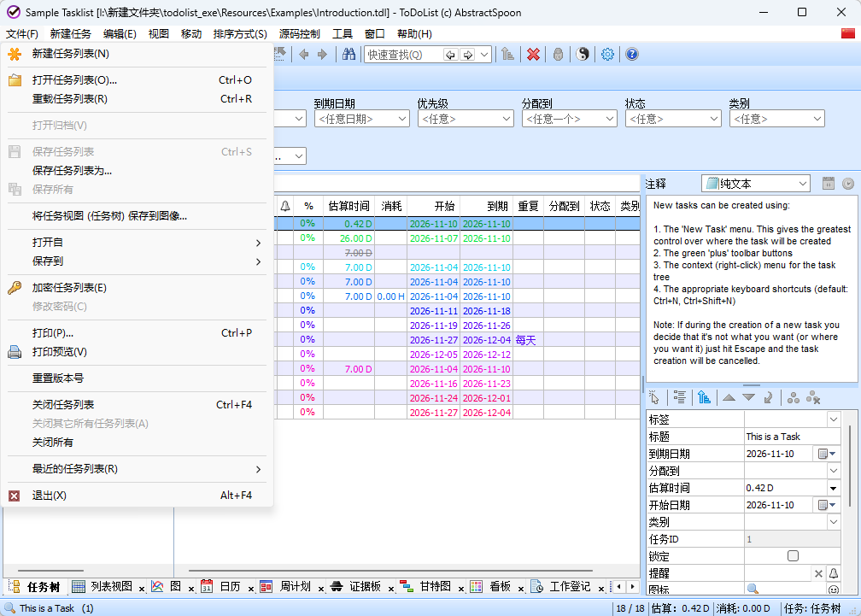
Task: Open the 标签 dropdown in attributes panel
Action: pyautogui.click(x=833, y=419)
